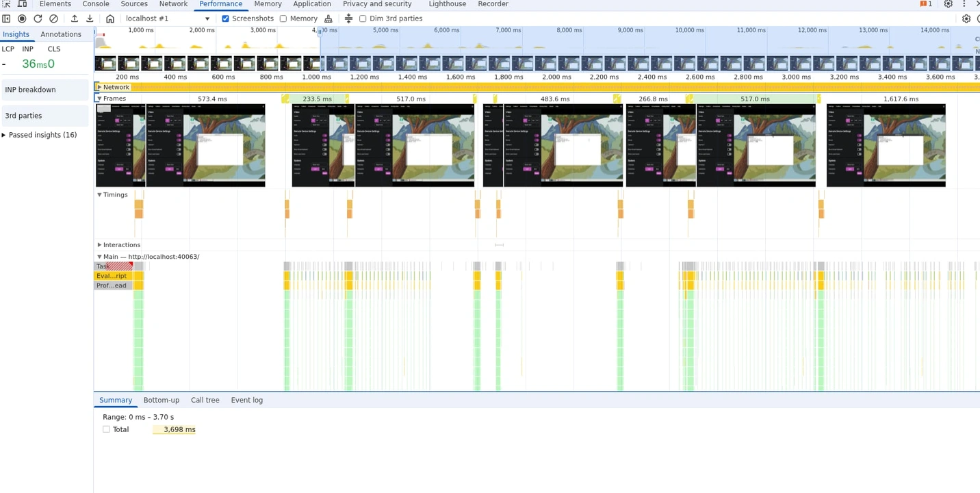The height and width of the screenshot is (493, 980).
Task: Collapse the Main localhost thread track
Action: tap(99, 256)
